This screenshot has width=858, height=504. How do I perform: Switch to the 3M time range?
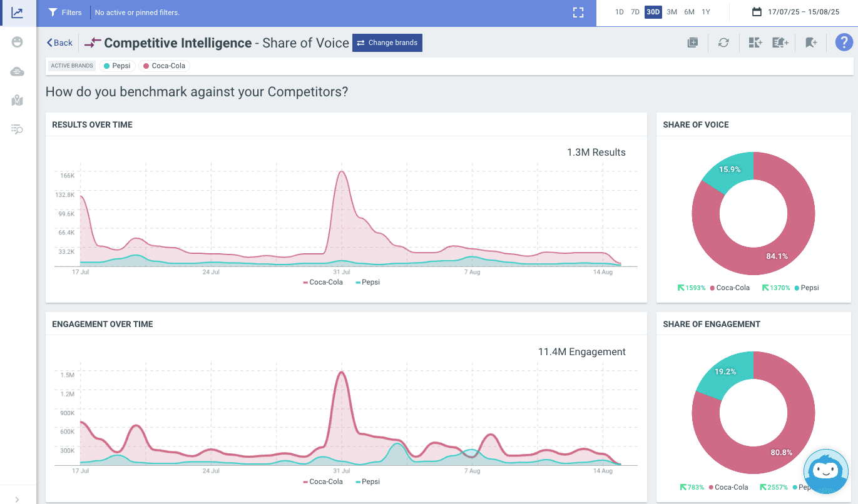point(672,12)
